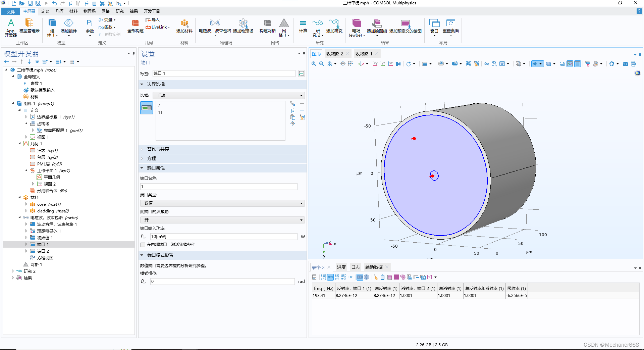The width and height of the screenshot is (644, 350).
Task: Switch to the 几何 ribbon tab
Action: point(59,11)
